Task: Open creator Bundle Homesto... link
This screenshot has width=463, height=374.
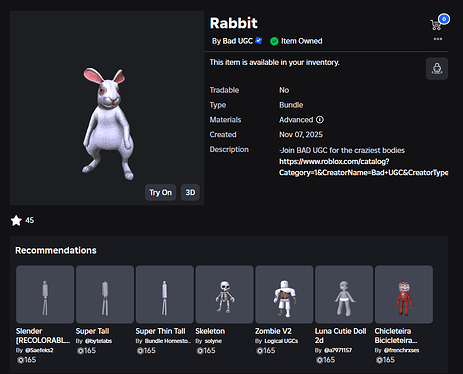Action: point(168,341)
